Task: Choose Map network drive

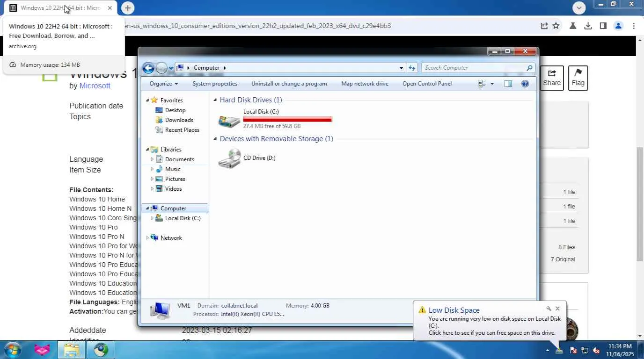Action: click(365, 84)
